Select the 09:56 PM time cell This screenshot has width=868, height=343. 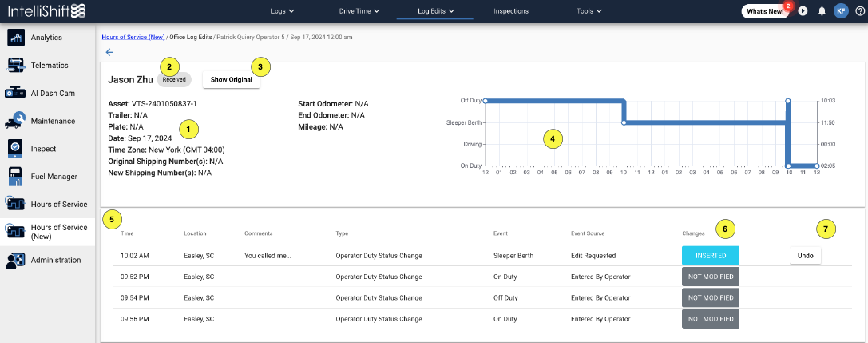(135, 319)
